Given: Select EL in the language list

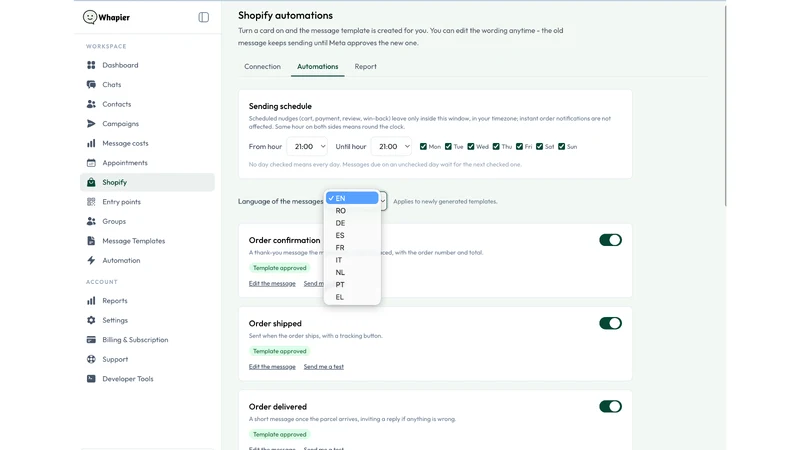Looking at the screenshot, I should (x=352, y=297).
